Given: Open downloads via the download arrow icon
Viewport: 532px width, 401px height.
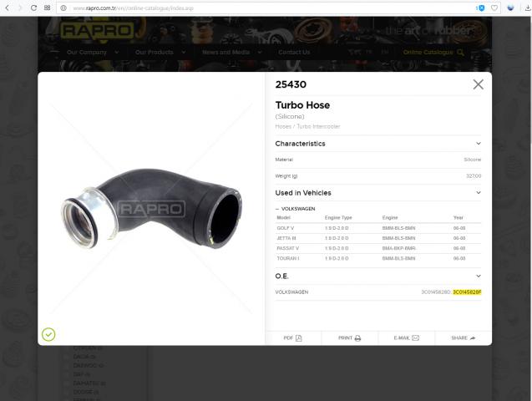Looking at the screenshot, I should pyautogui.click(x=528, y=8).
